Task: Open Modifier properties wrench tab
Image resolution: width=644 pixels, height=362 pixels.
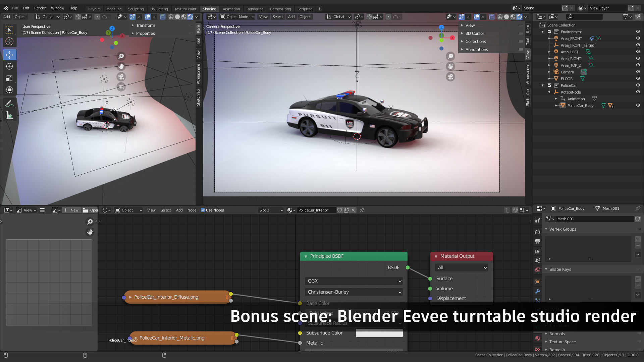Action: [538, 291]
